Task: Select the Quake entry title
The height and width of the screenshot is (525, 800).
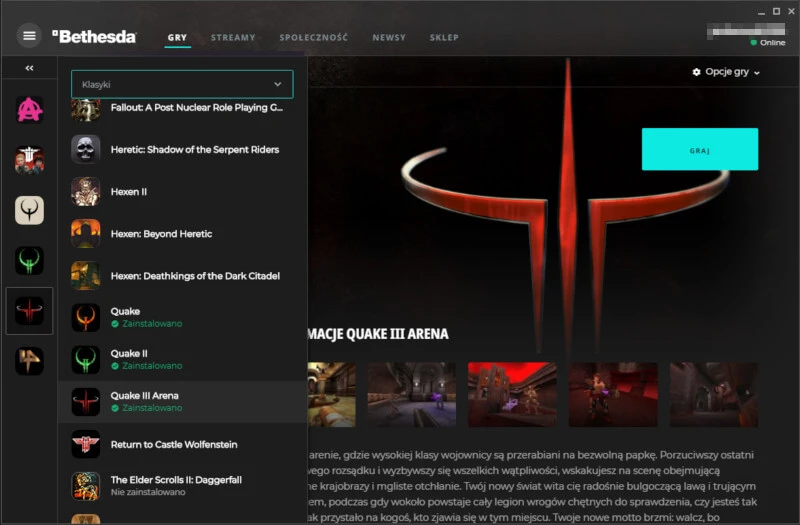Action: (125, 311)
